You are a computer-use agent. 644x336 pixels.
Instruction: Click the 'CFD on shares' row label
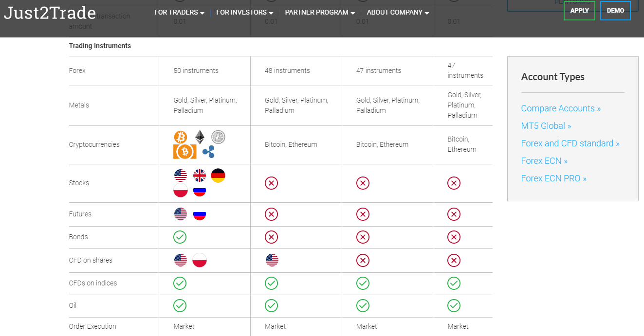(91, 260)
